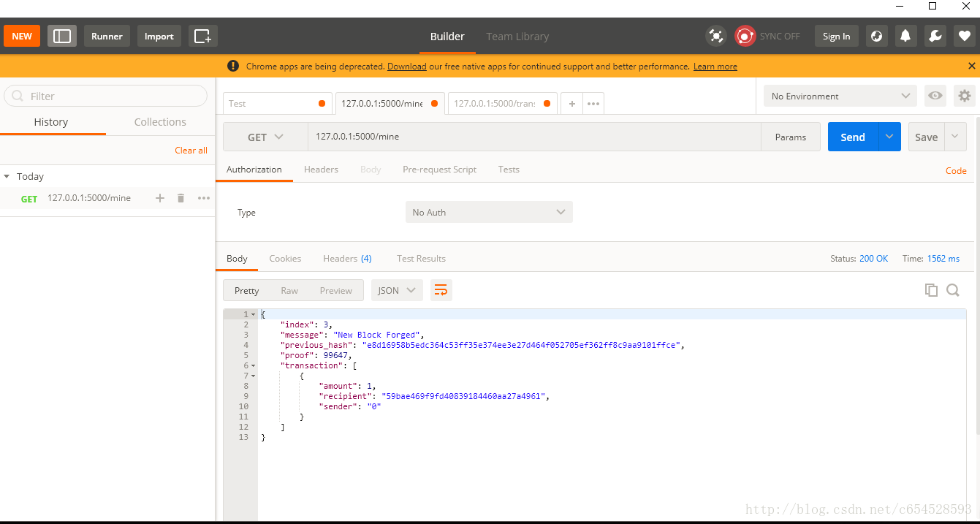The height and width of the screenshot is (524, 980).
Task: Click the Sign In button
Action: point(836,36)
